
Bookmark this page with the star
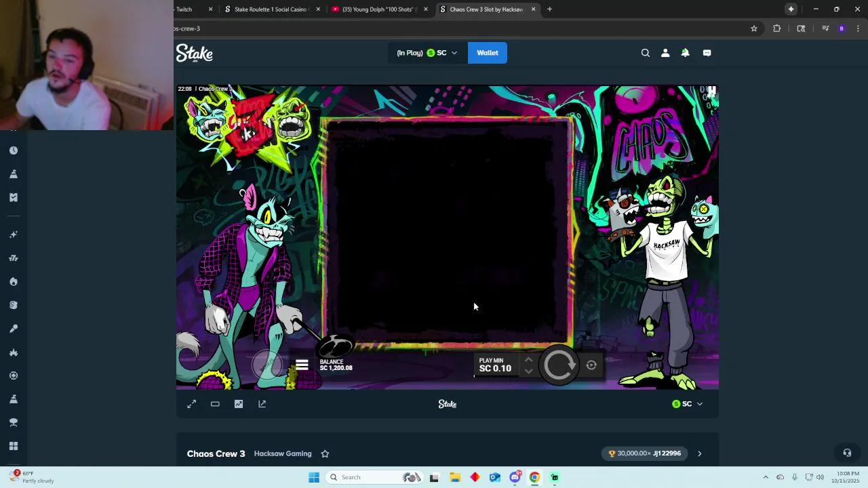coord(753,28)
